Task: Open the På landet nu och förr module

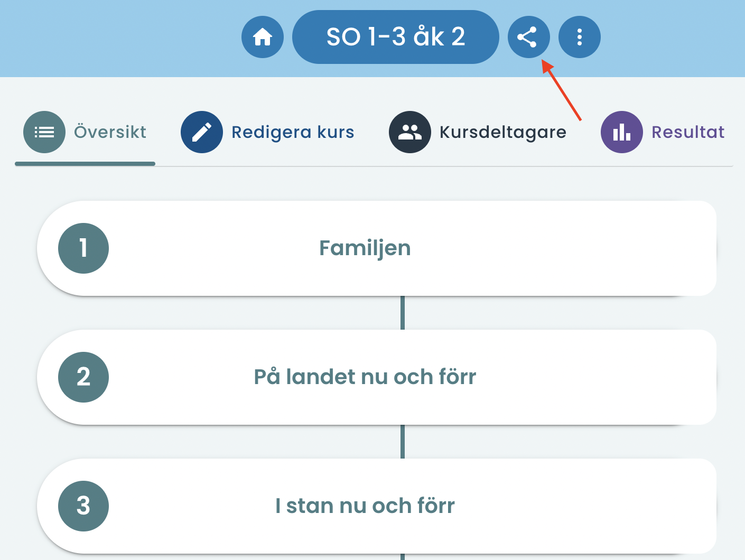Action: point(377,377)
